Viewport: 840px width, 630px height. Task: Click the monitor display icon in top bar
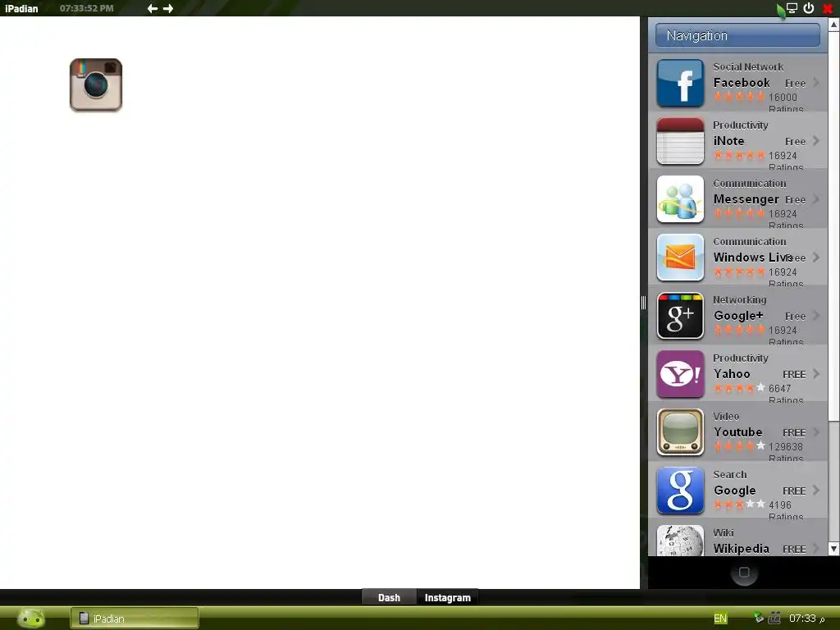[x=792, y=8]
